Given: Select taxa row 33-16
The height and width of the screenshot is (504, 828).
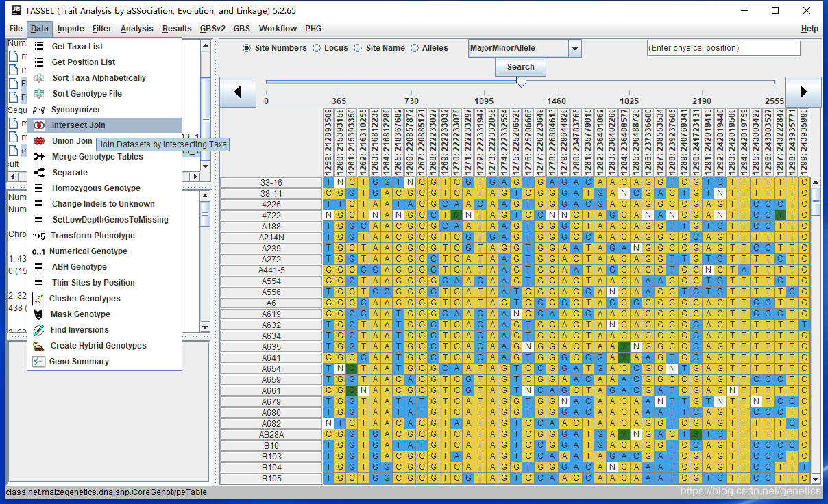Looking at the screenshot, I should click(x=271, y=183).
